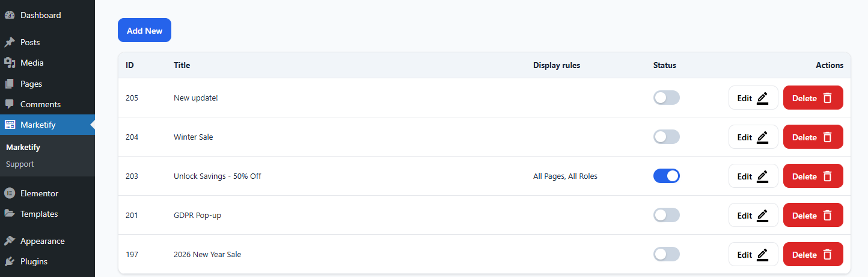Screen dimensions: 868x277
Task: Click the Pages stacked-sheets icon
Action: (10, 84)
